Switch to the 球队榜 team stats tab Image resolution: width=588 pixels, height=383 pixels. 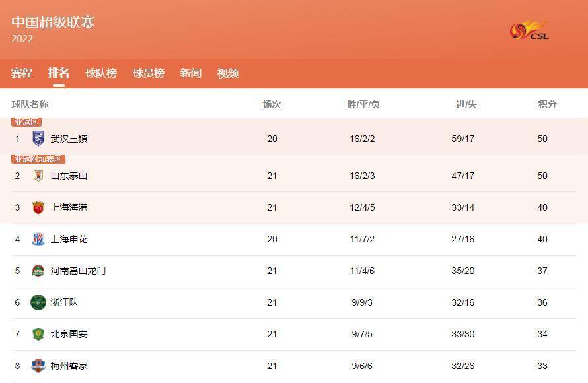101,73
